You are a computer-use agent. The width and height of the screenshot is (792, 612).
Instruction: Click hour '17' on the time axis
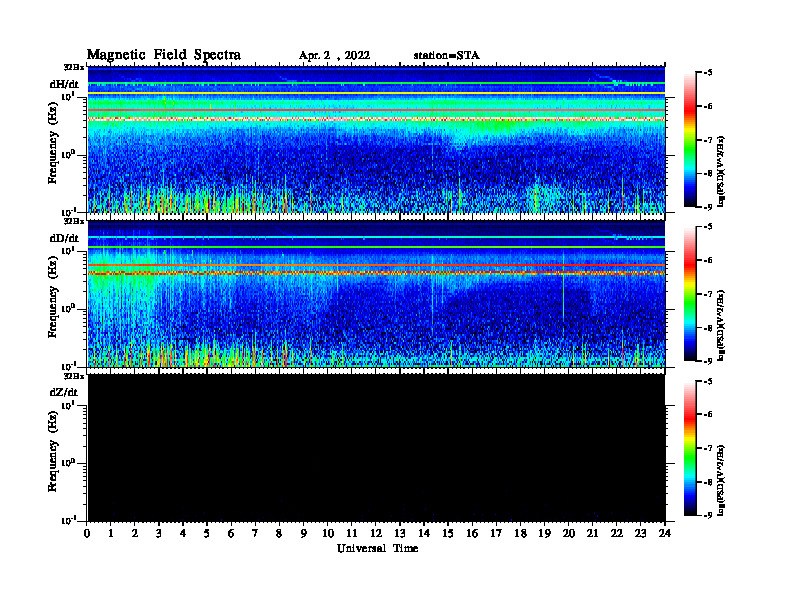pyautogui.click(x=496, y=534)
